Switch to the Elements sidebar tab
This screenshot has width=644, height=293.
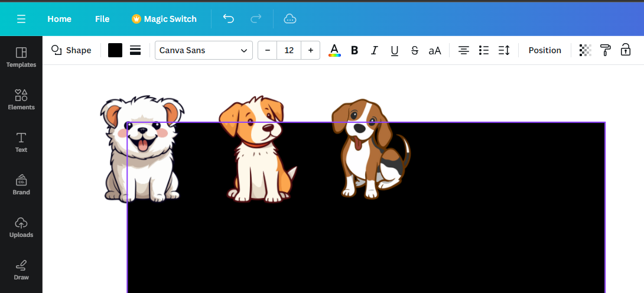(x=21, y=100)
